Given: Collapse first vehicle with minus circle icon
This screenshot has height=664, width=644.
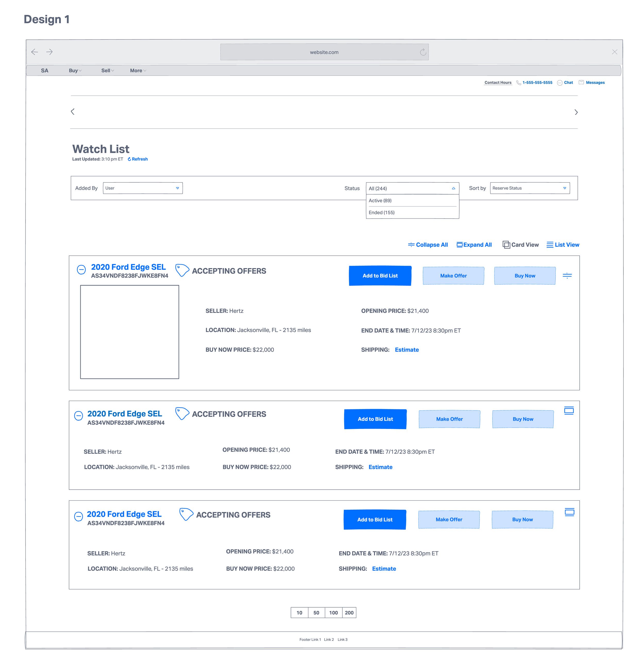Looking at the screenshot, I should coord(81,270).
